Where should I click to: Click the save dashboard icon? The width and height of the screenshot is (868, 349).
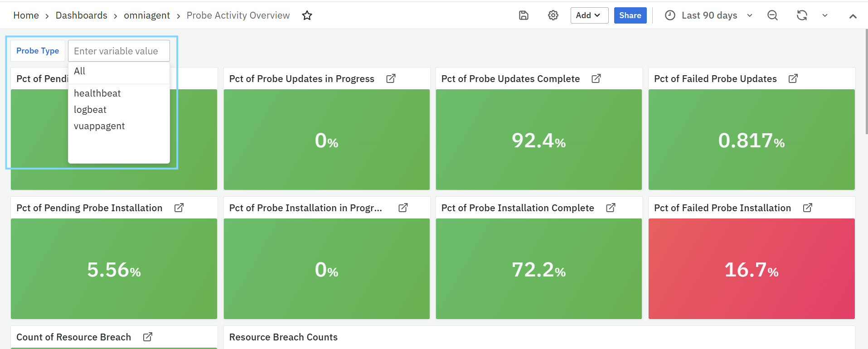pyautogui.click(x=524, y=15)
